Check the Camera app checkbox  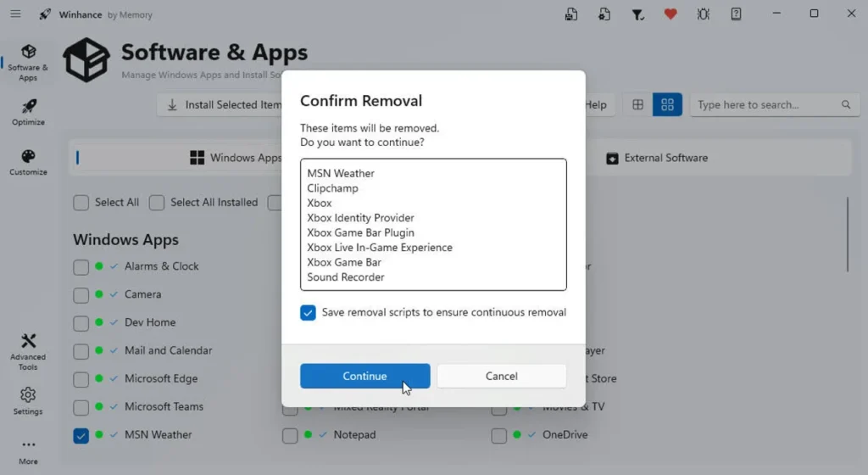[81, 295]
